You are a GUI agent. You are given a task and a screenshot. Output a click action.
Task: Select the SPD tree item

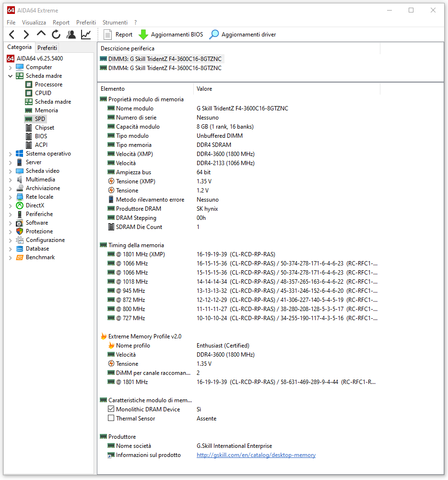tap(40, 119)
